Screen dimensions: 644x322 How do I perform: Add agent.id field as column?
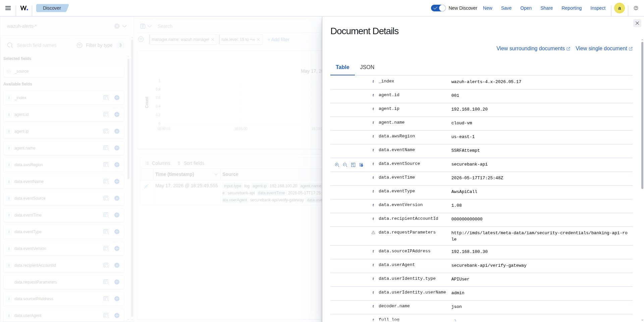point(117,115)
